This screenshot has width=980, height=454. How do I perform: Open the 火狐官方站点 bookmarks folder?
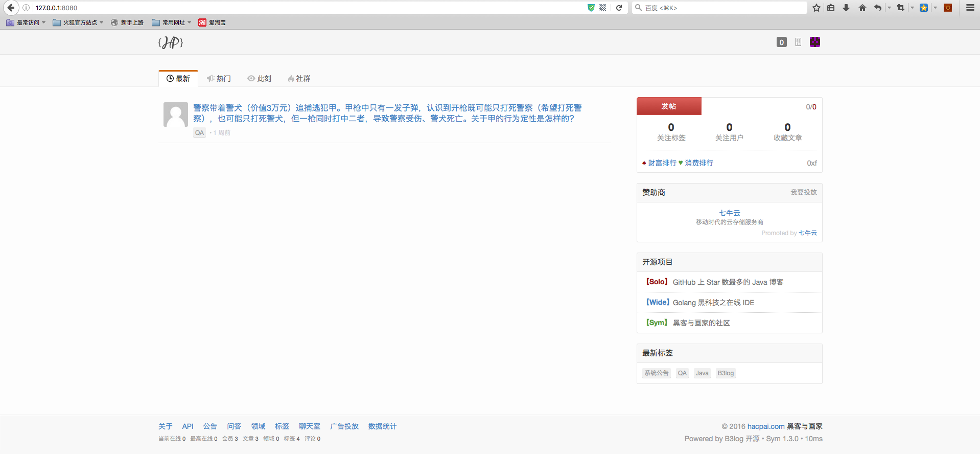pyautogui.click(x=78, y=22)
